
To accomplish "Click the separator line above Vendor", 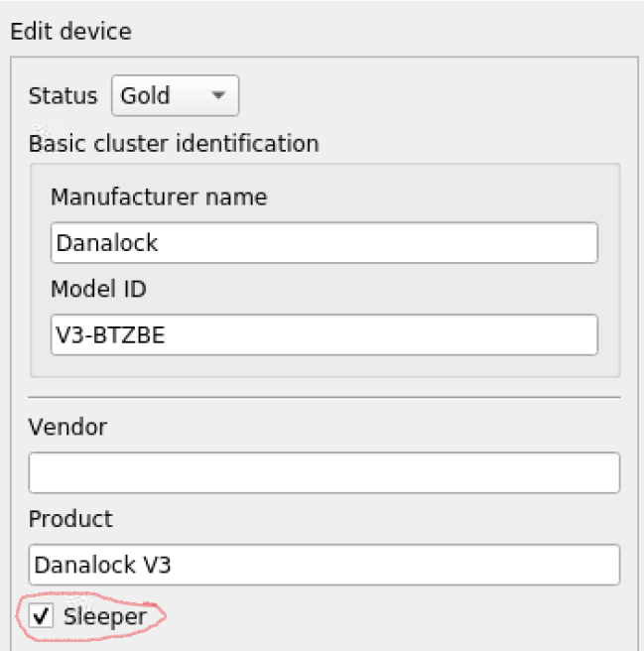I will (323, 398).
